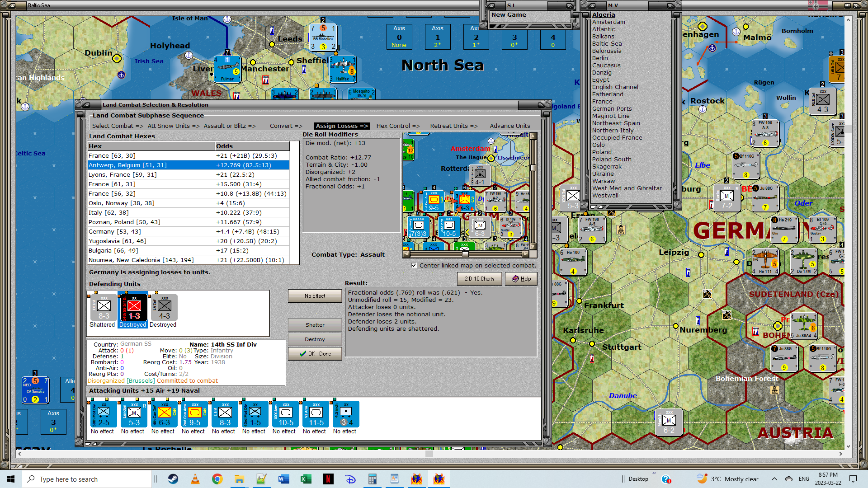The image size is (868, 488).
Task: Click the Ju 88C aircraft counter on map
Action: tap(765, 197)
